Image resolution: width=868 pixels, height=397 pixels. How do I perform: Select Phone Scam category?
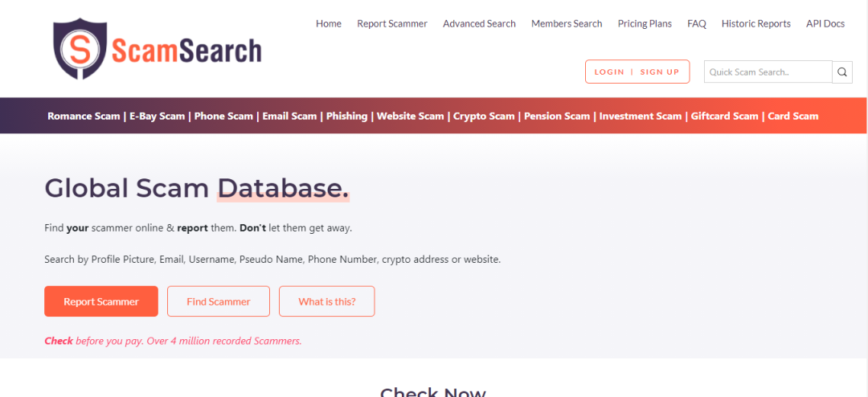[x=223, y=117]
